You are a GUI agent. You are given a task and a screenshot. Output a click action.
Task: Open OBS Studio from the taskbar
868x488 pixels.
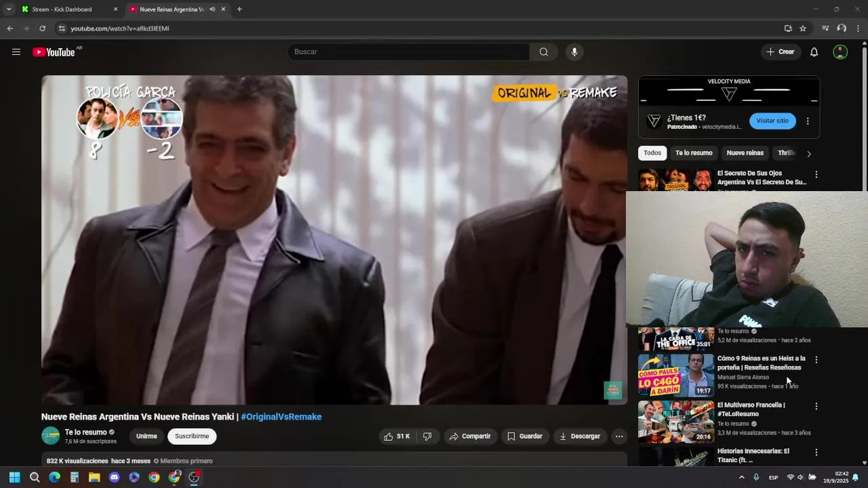pyautogui.click(x=194, y=477)
